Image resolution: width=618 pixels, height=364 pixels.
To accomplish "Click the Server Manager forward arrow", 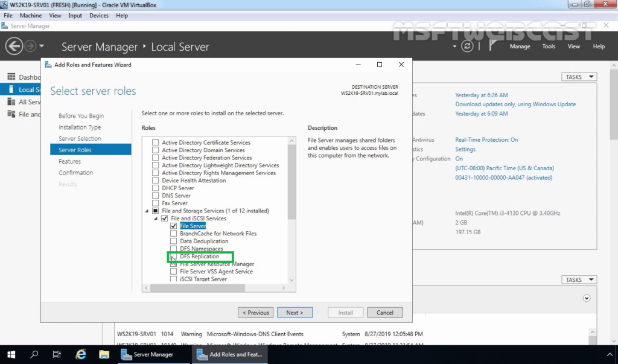I will [30, 46].
